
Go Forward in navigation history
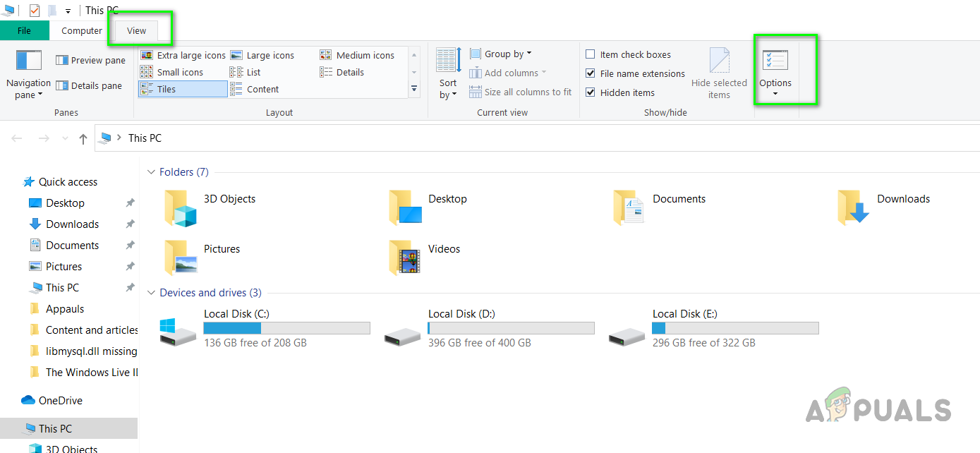[x=44, y=138]
